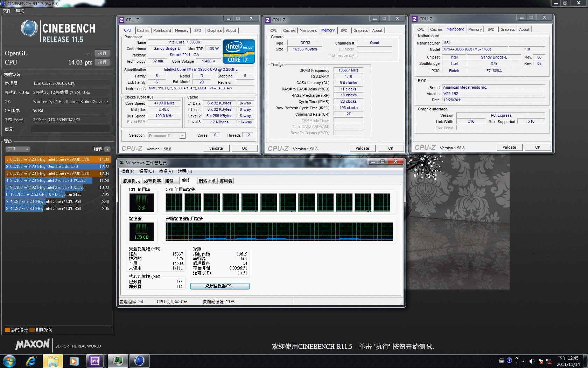Click 資源監視器(R) resource monitor button
Viewport: 588px width, 368px height.
pos(220,286)
